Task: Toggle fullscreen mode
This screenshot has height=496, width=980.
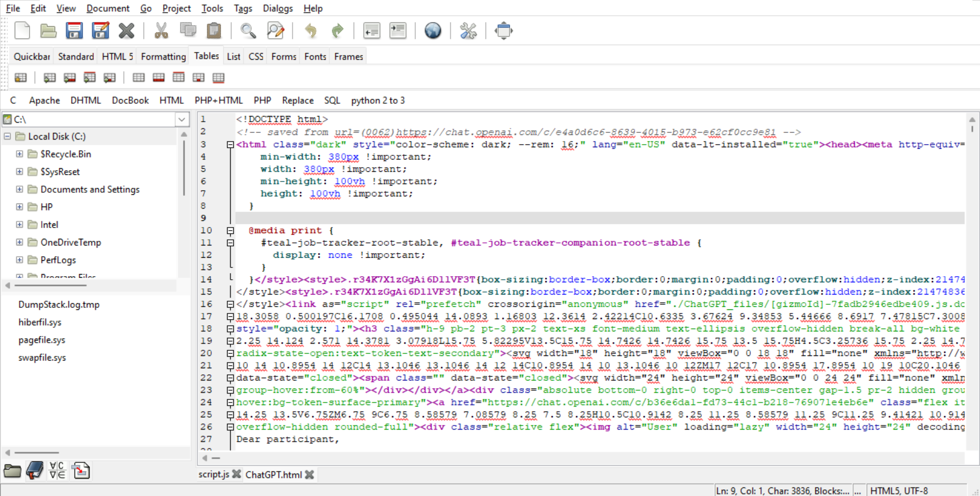Action: click(503, 31)
